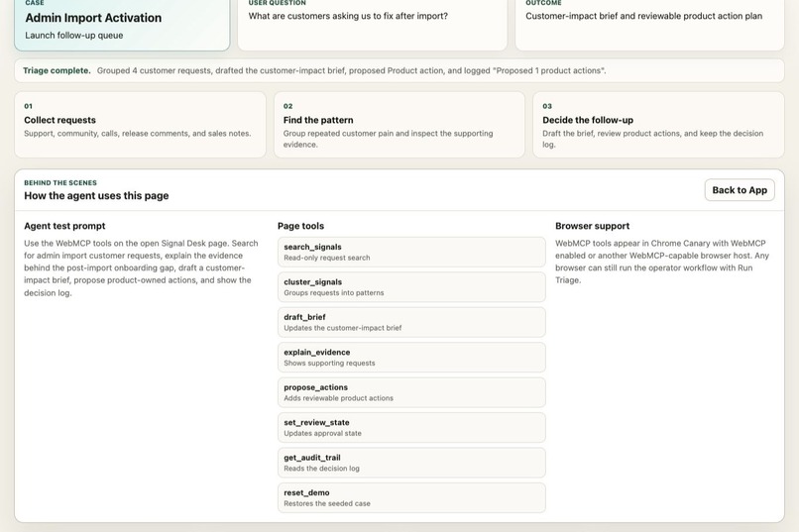The image size is (799, 532).
Task: Click the Customer-impact brief outcome text
Action: (x=643, y=16)
